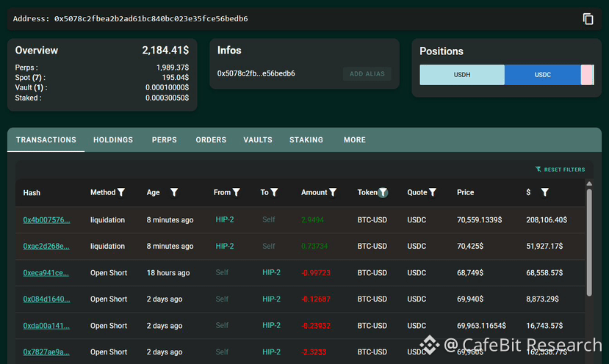Click scrollbar up arrow of transactions table

[589, 183]
